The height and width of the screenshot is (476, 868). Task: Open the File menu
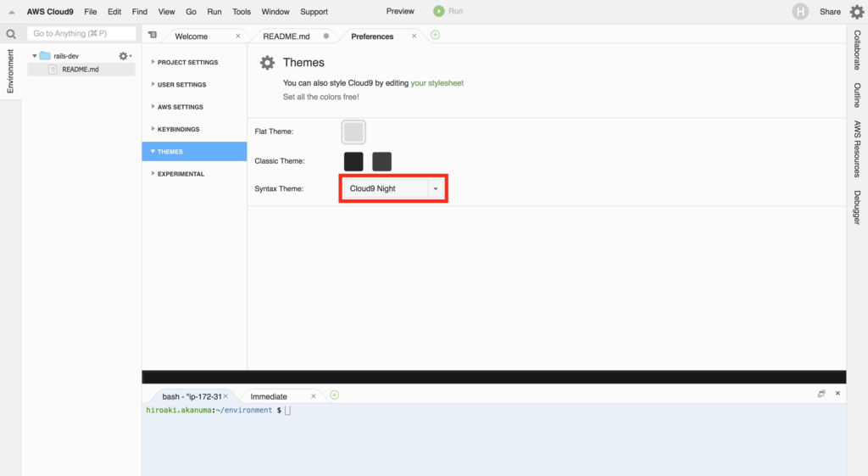click(x=90, y=12)
